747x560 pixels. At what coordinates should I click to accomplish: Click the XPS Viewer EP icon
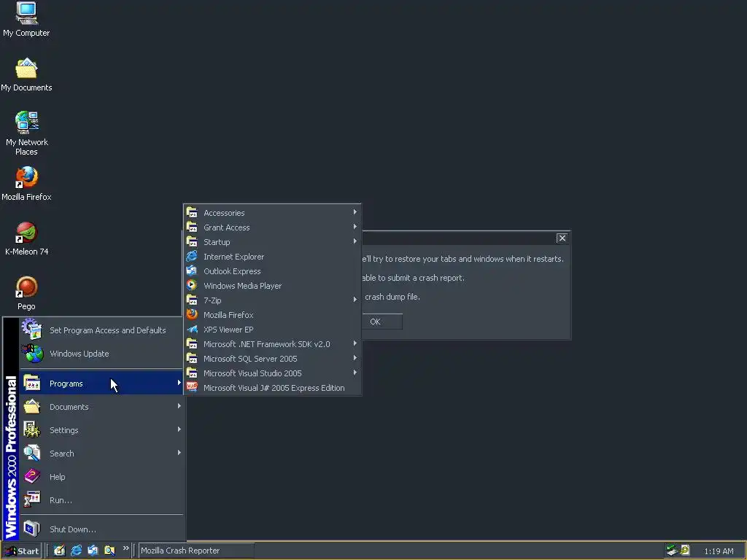(x=192, y=329)
